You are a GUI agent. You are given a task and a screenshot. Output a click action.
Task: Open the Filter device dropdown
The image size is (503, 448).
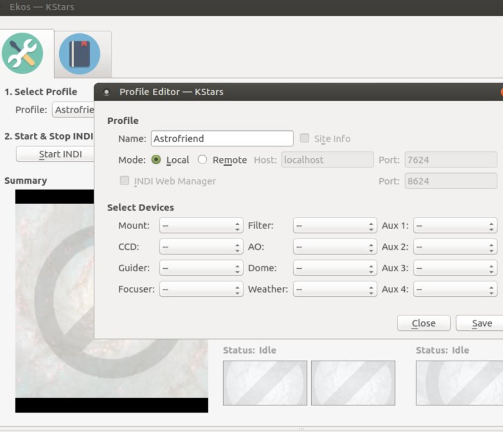(334, 226)
